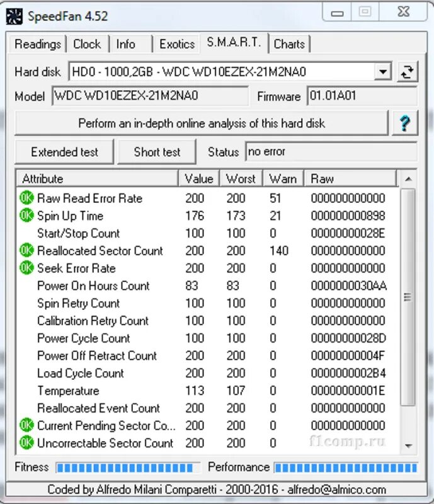Select the Reallocated Event Count row
434x504 pixels.
pos(208,408)
